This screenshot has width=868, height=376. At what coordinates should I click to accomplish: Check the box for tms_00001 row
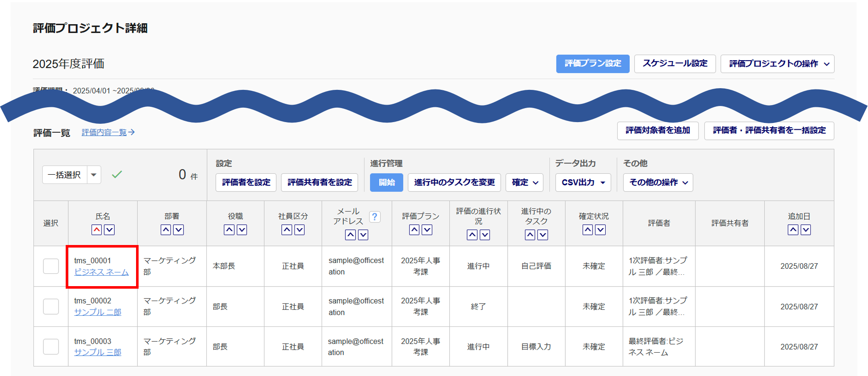(x=51, y=266)
